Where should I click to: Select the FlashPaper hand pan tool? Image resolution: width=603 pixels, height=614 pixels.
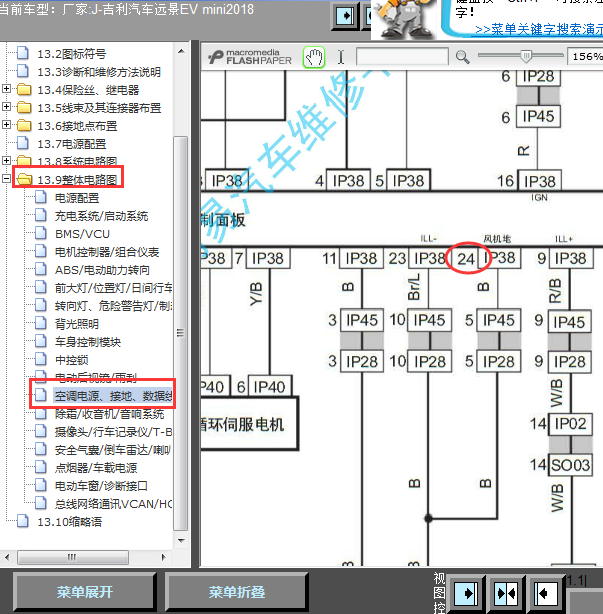(314, 57)
